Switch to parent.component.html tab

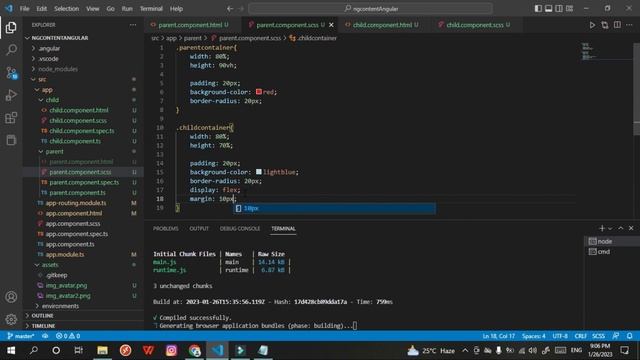coord(193,25)
